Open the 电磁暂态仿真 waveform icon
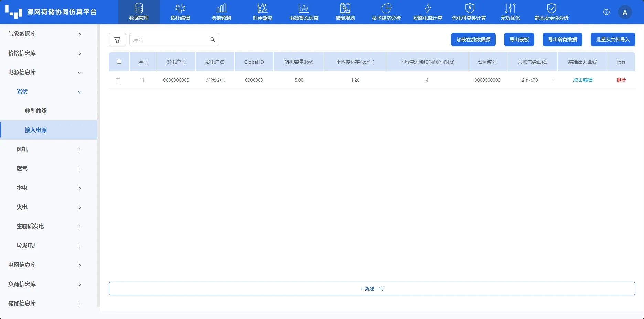 [x=304, y=8]
